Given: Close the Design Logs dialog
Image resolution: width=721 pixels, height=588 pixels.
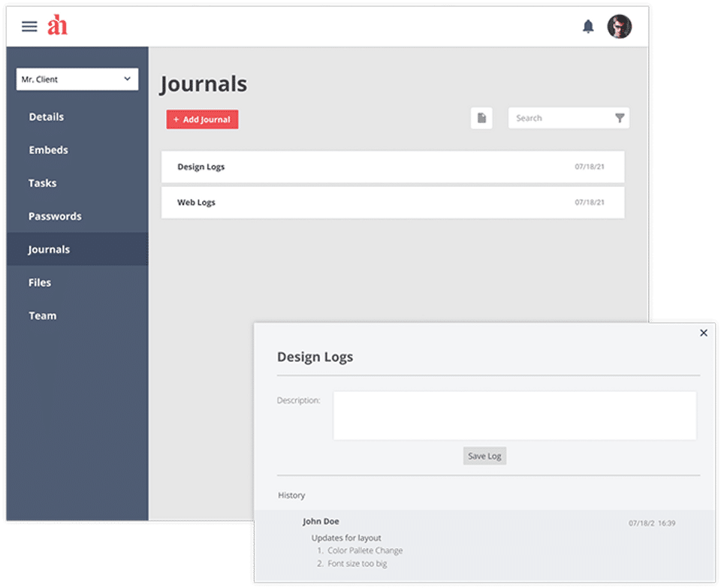Looking at the screenshot, I should (704, 333).
